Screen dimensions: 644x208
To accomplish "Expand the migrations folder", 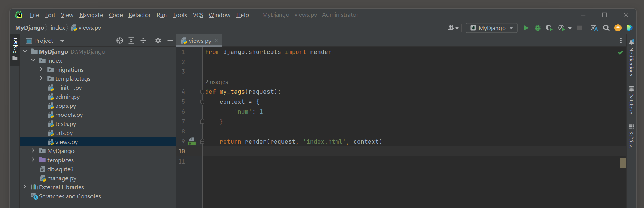I will (41, 69).
